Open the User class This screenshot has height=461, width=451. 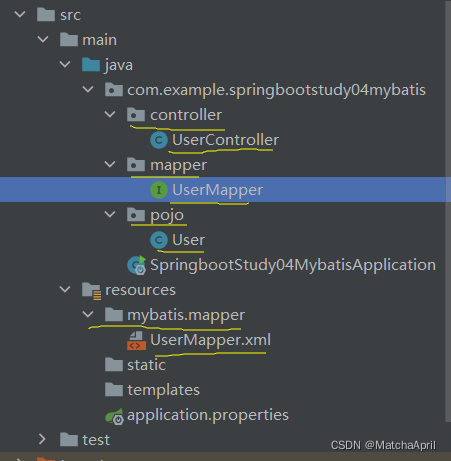click(188, 240)
